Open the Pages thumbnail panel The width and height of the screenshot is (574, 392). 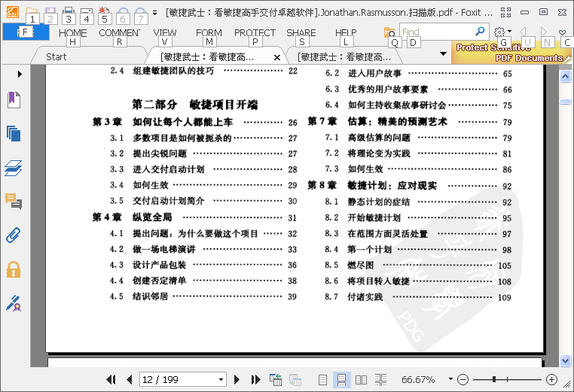[13, 134]
